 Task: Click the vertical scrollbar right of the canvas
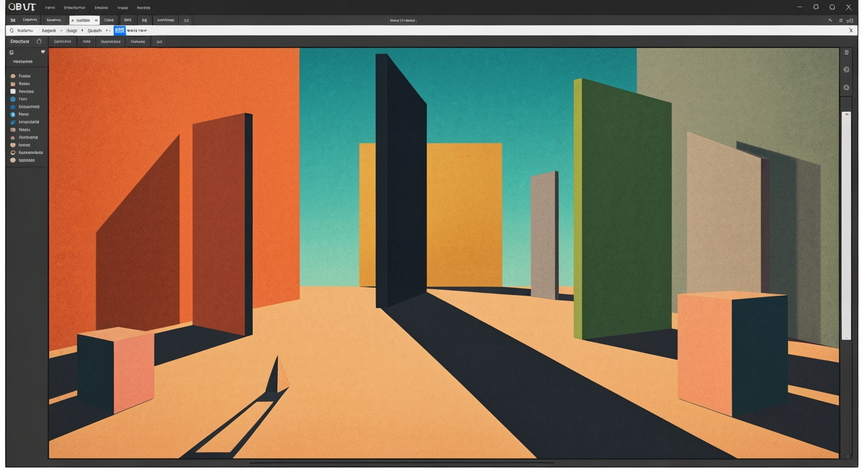(x=846, y=226)
